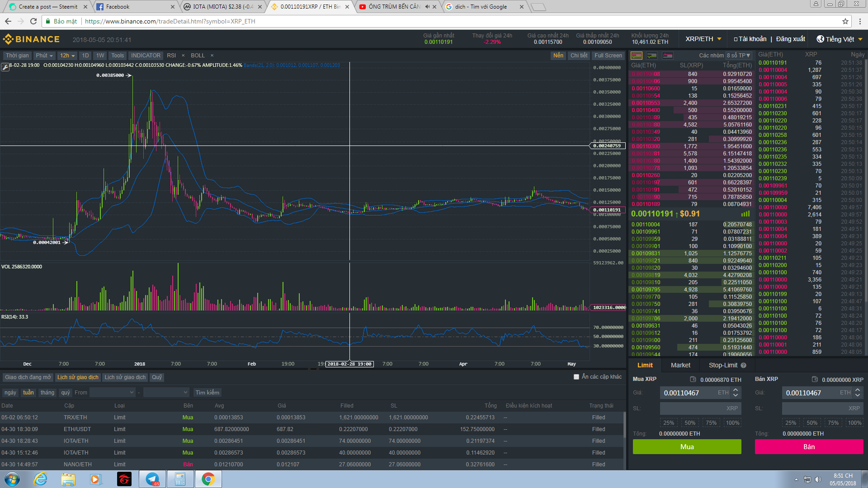868x488 pixels.
Task: Click ETH wallet icon beside Mua XRP
Action: (x=693, y=380)
